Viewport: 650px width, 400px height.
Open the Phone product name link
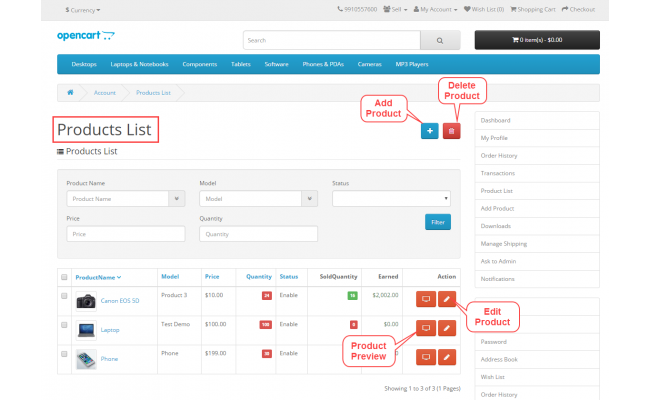click(109, 359)
